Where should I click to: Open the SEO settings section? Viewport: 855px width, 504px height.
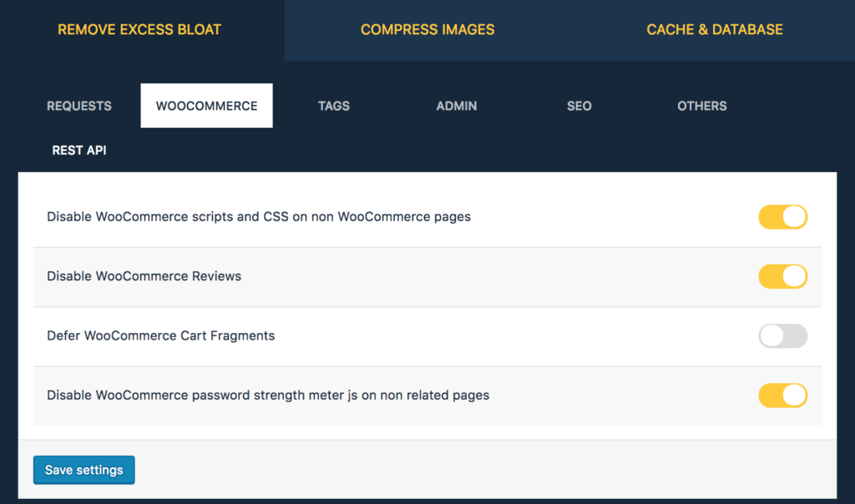tap(579, 106)
